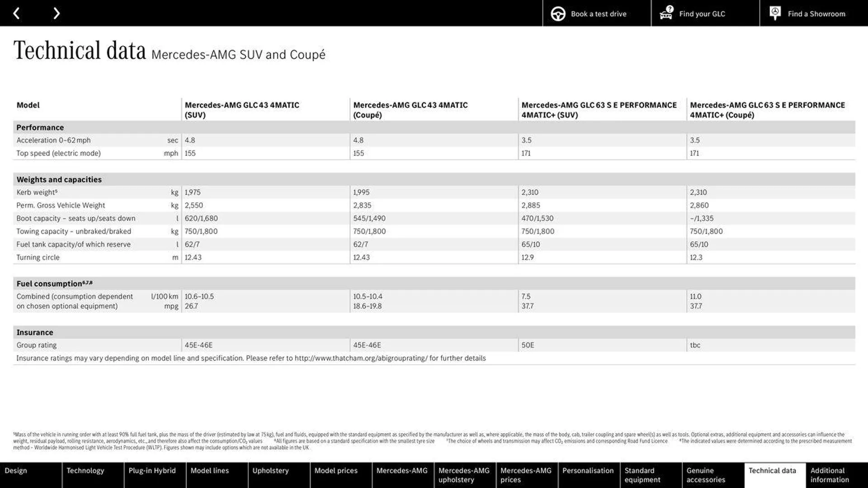Open the Mercedes-AMG tab

[x=402, y=475]
